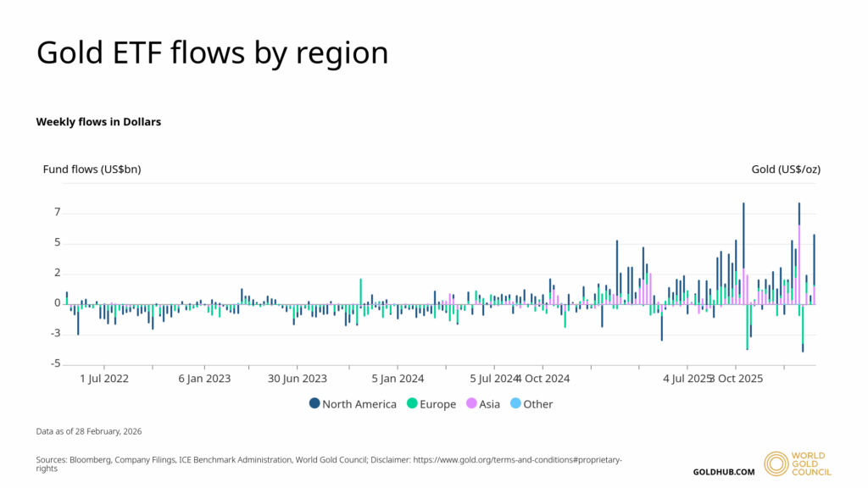
Task: Open the gold.org terms-and-conditions disclaimer URL
Action: coord(517,460)
